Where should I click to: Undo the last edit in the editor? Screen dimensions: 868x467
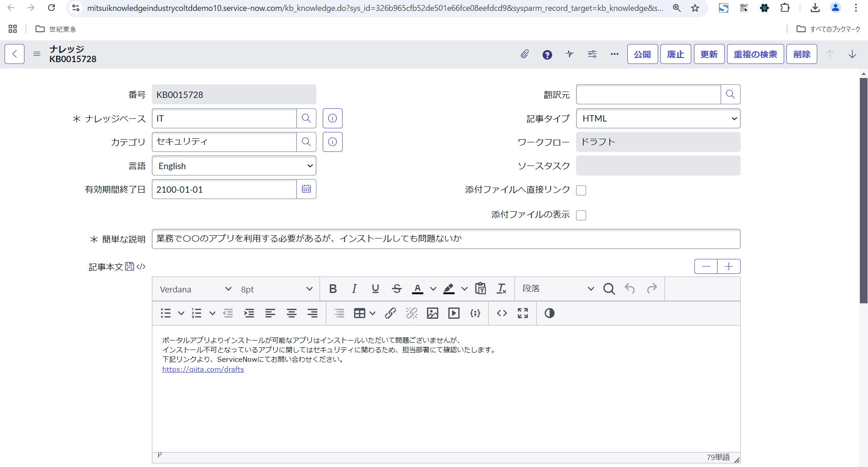630,289
